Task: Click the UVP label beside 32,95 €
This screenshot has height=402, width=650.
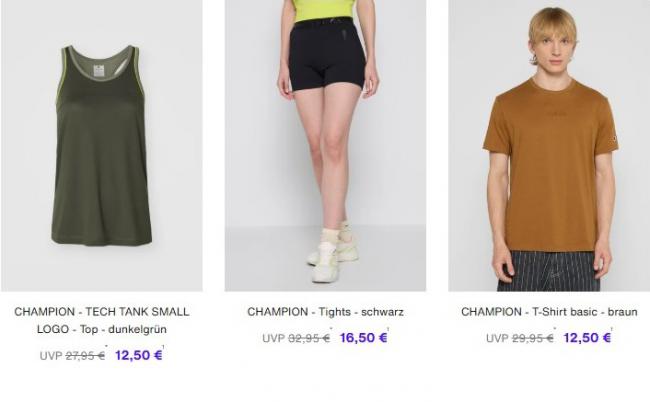Action: (274, 338)
